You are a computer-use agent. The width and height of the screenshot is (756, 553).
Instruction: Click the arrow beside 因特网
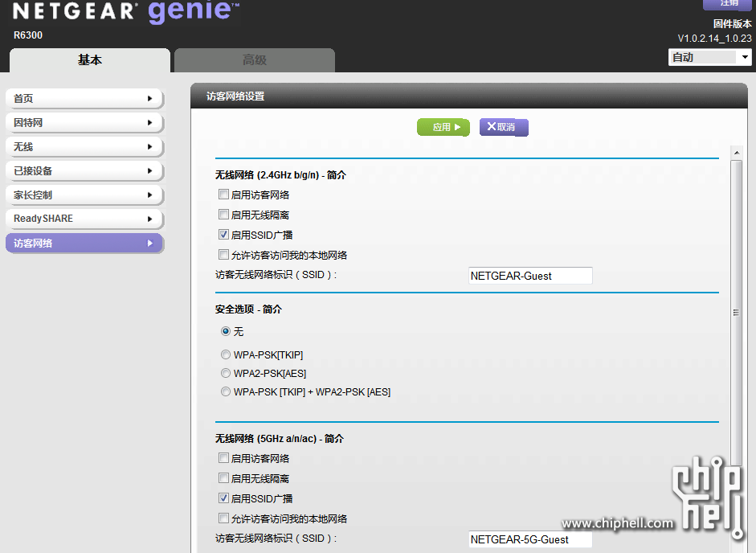coord(150,122)
